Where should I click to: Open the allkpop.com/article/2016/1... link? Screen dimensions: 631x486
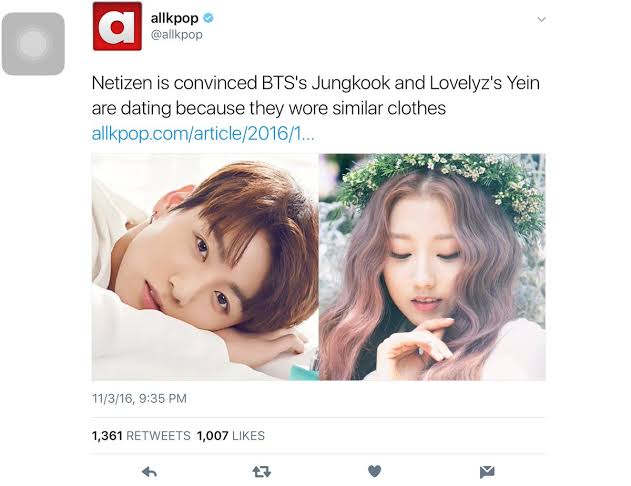point(203,134)
